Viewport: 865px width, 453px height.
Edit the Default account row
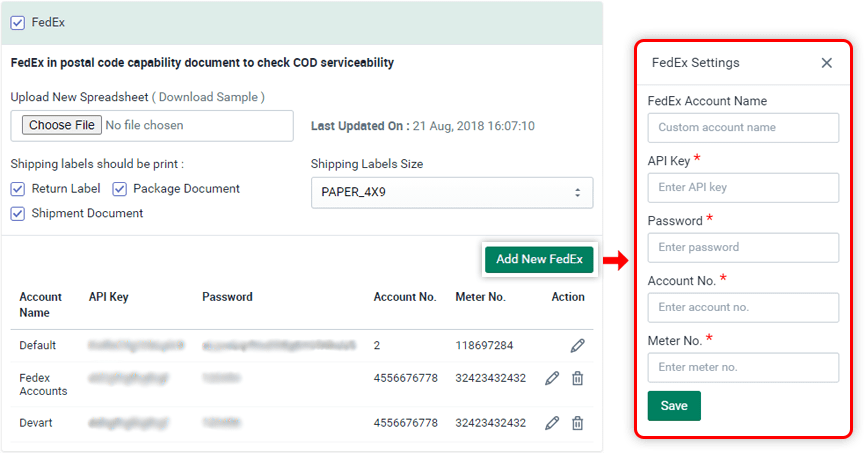click(x=577, y=346)
